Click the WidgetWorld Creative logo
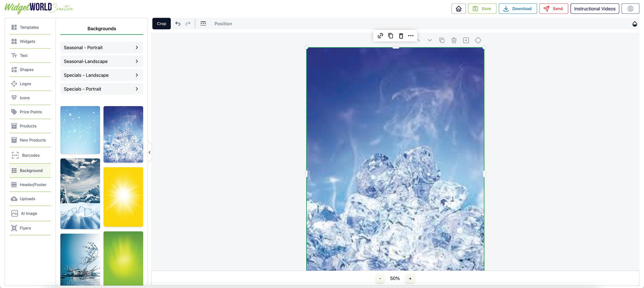This screenshot has height=288, width=644. 39,8
